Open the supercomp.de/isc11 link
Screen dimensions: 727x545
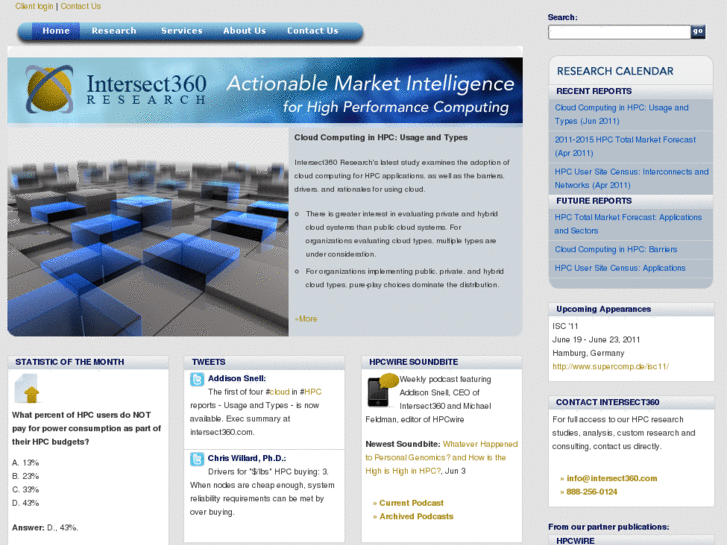[610, 366]
